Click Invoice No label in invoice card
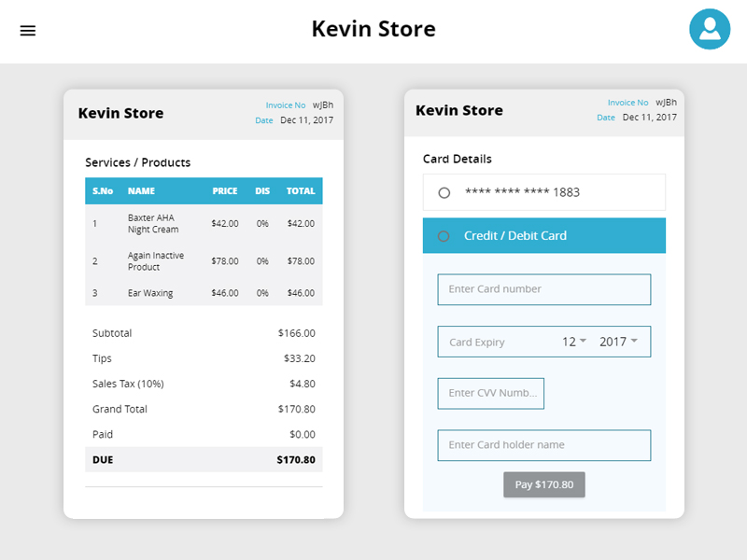 click(286, 105)
